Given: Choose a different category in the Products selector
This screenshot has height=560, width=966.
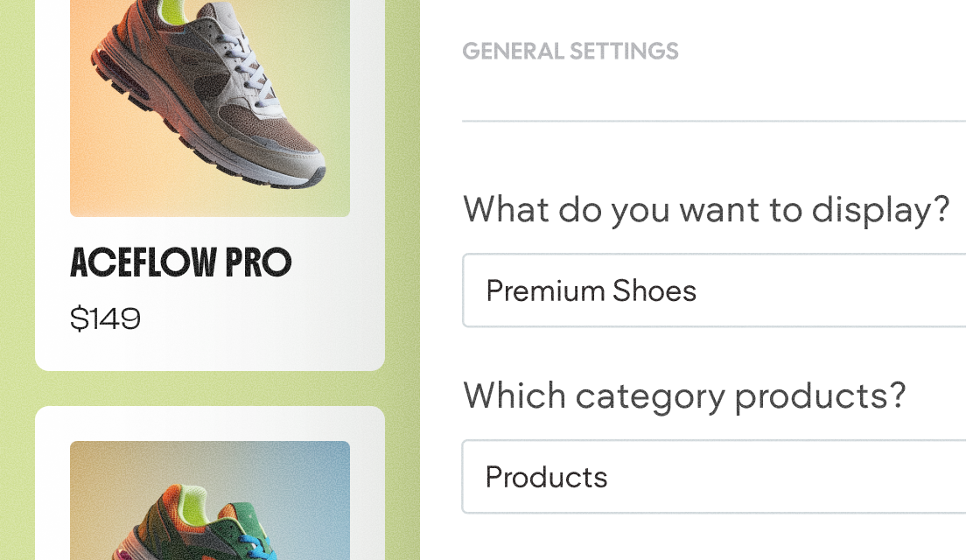Looking at the screenshot, I should tap(714, 477).
